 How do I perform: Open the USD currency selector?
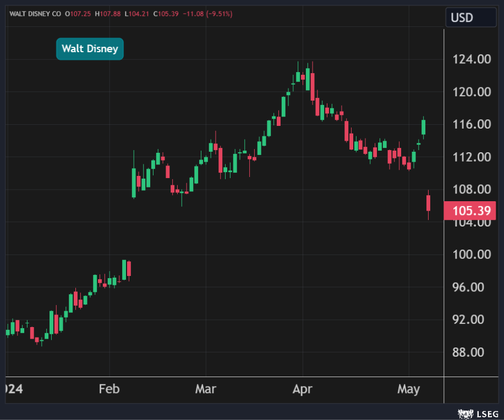pos(462,18)
